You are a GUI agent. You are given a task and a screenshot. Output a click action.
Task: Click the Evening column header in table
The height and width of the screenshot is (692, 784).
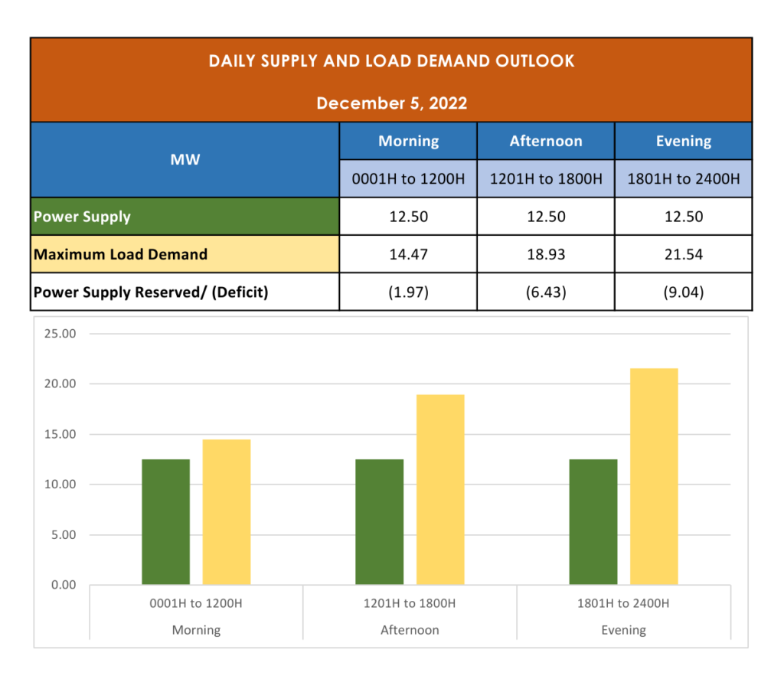[x=683, y=141]
